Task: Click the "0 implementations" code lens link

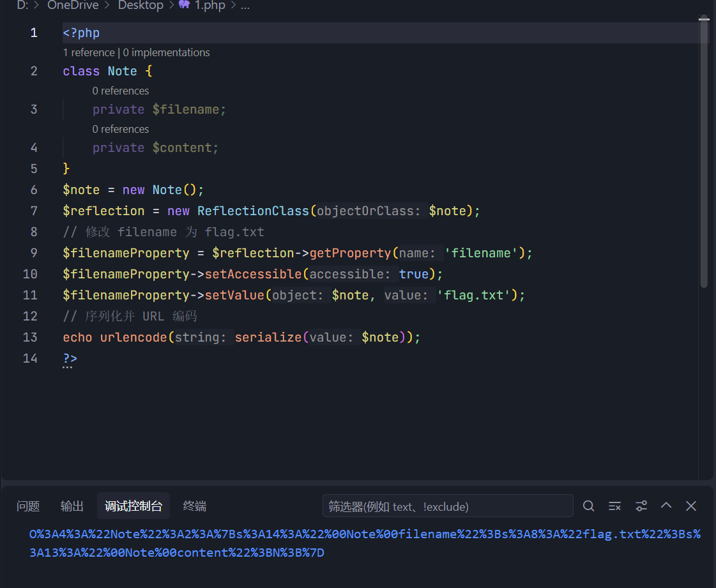Action: pos(166,52)
